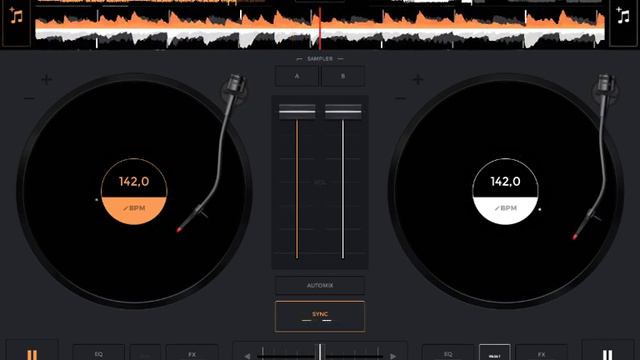
Task: Click the crossfader handle
Action: [320, 353]
